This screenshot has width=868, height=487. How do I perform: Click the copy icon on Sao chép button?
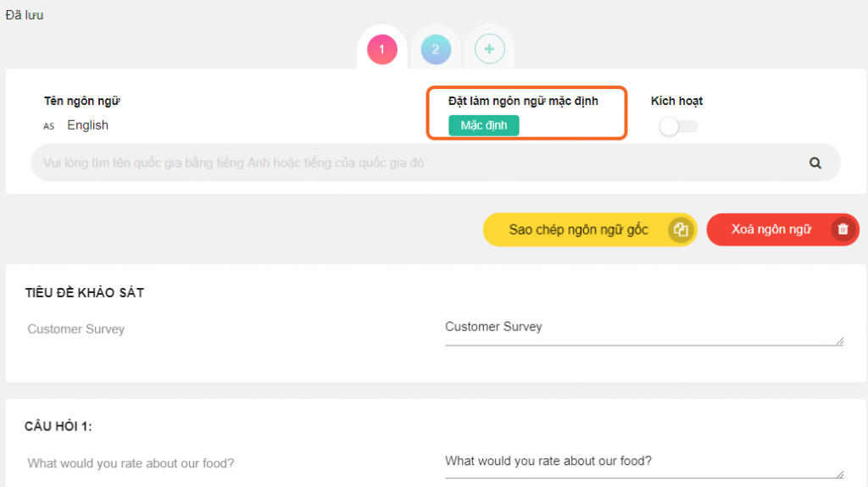(681, 230)
